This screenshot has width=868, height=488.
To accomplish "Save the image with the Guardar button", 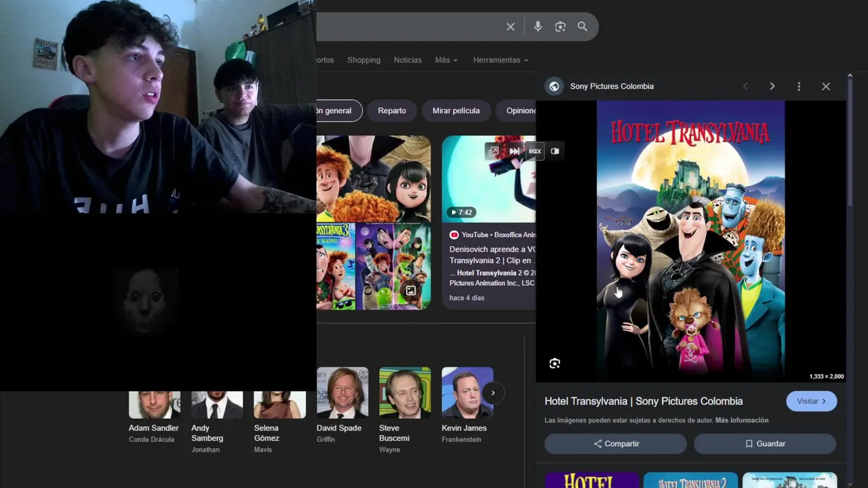I will pyautogui.click(x=765, y=443).
